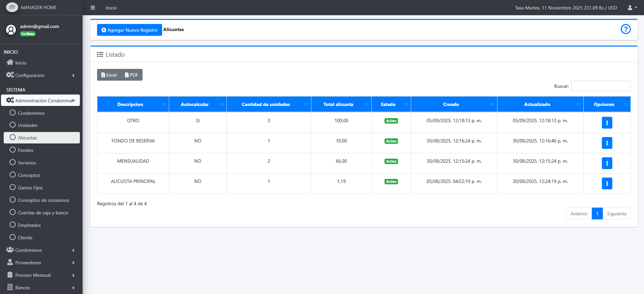Click the Siguiente pagination button
The width and height of the screenshot is (644, 294).
click(616, 214)
